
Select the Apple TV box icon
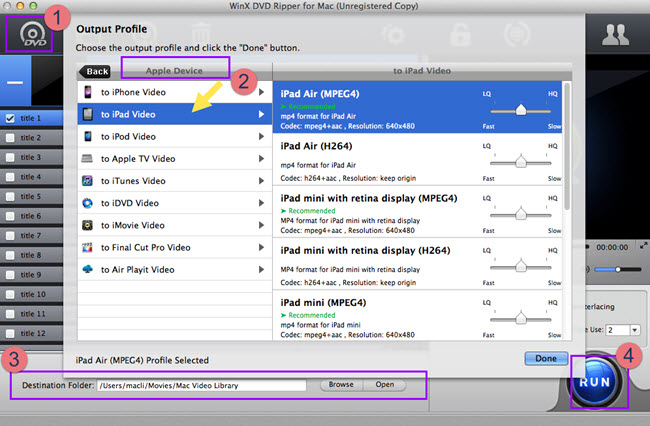click(87, 158)
